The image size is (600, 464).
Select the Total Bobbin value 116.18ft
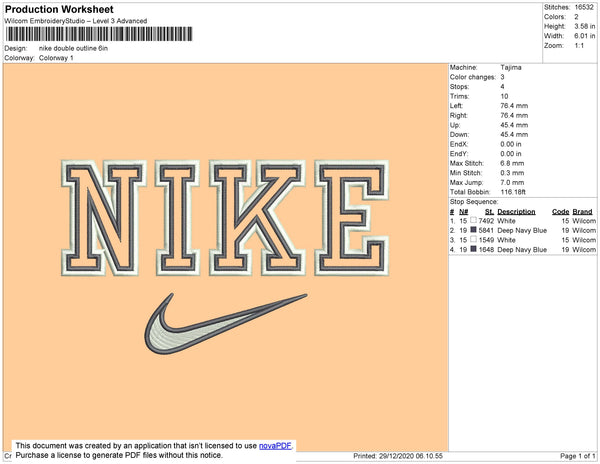click(x=513, y=192)
